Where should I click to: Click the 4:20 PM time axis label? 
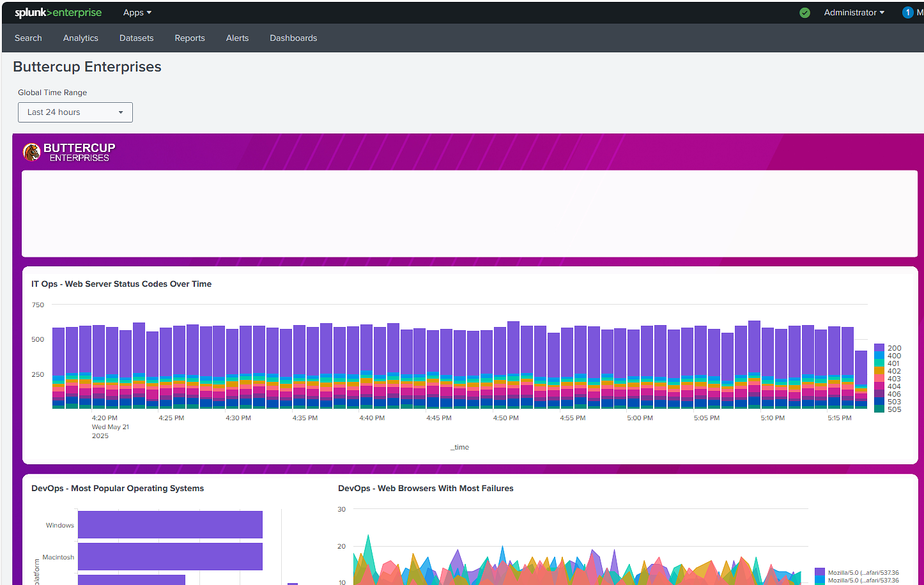[105, 418]
